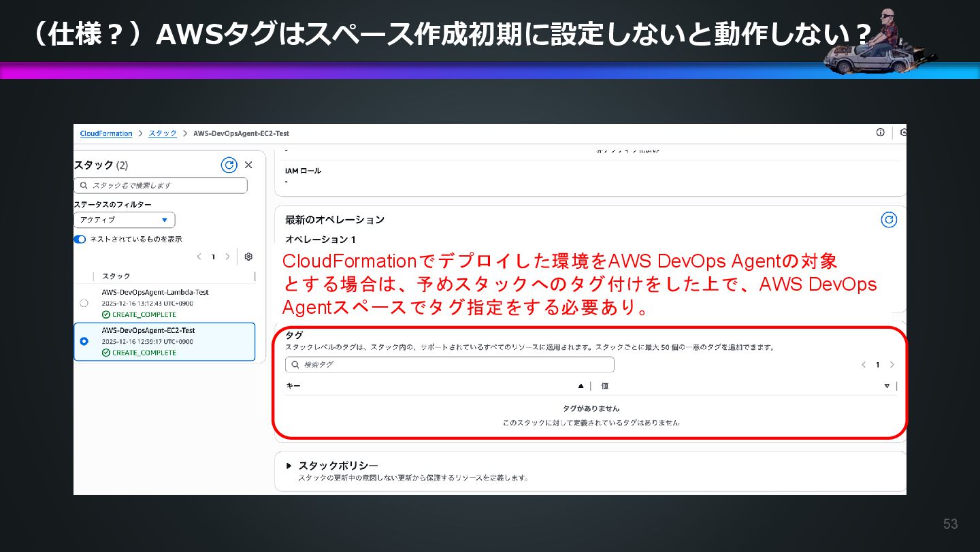Open the アクティブ status filter dropdown
The width and height of the screenshot is (980, 552).
(125, 220)
